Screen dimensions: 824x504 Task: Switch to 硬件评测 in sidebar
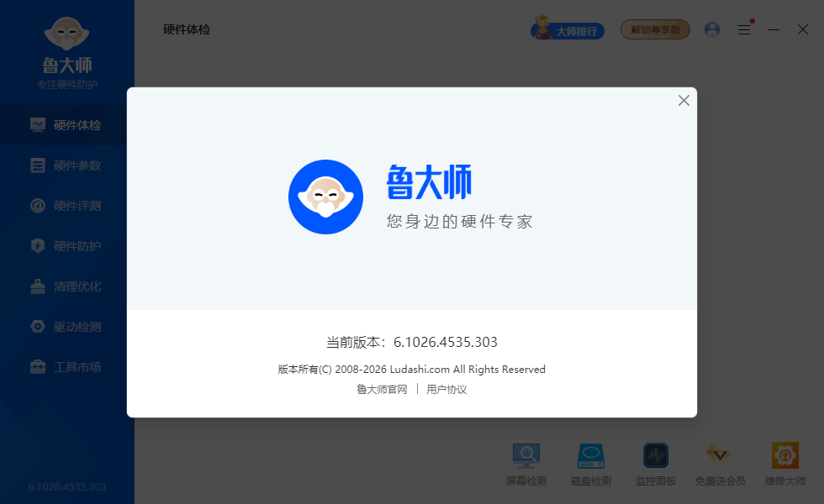(x=67, y=206)
